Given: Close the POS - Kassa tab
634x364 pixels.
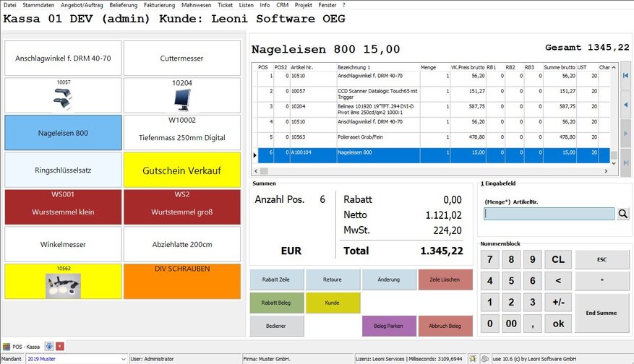Looking at the screenshot, I should click(x=60, y=346).
